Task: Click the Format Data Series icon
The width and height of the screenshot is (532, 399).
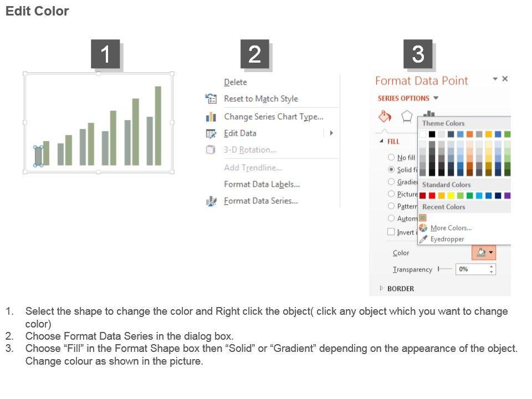Action: point(211,201)
